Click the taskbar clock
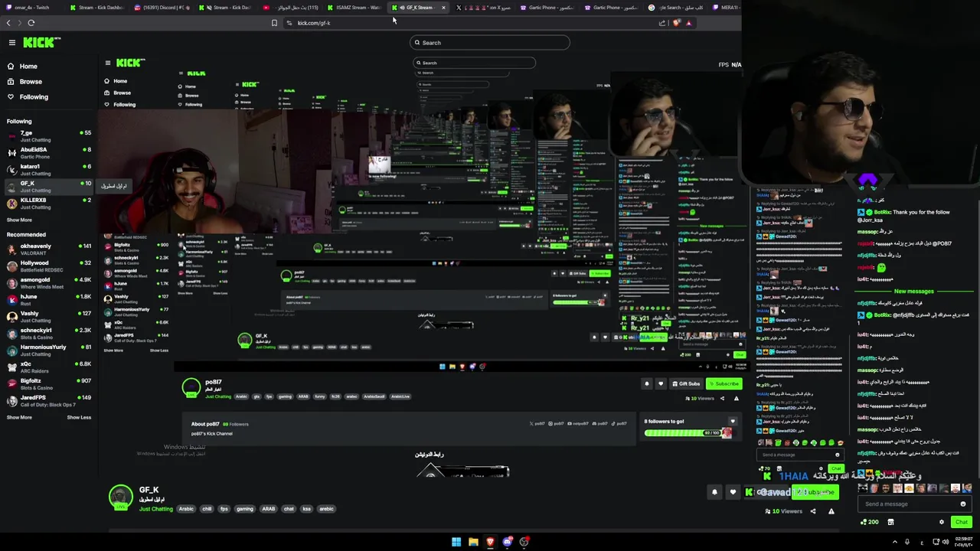980x551 pixels. 963,542
